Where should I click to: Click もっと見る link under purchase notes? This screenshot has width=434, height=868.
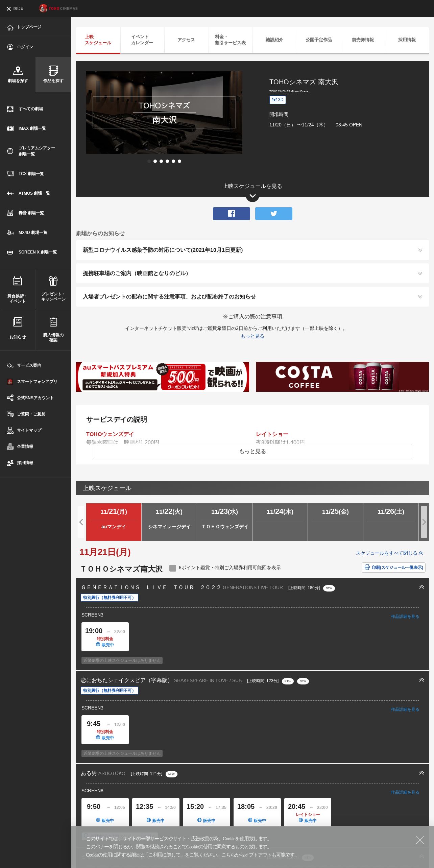click(x=252, y=336)
